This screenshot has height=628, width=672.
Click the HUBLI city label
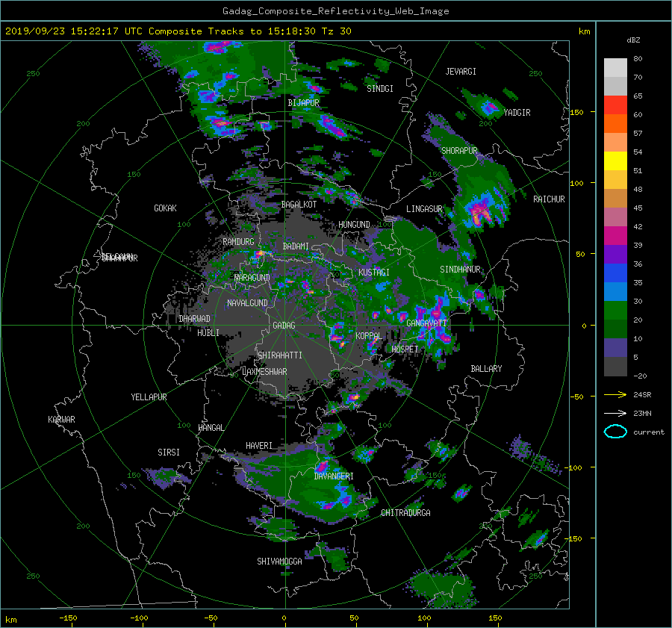pyautogui.click(x=208, y=333)
